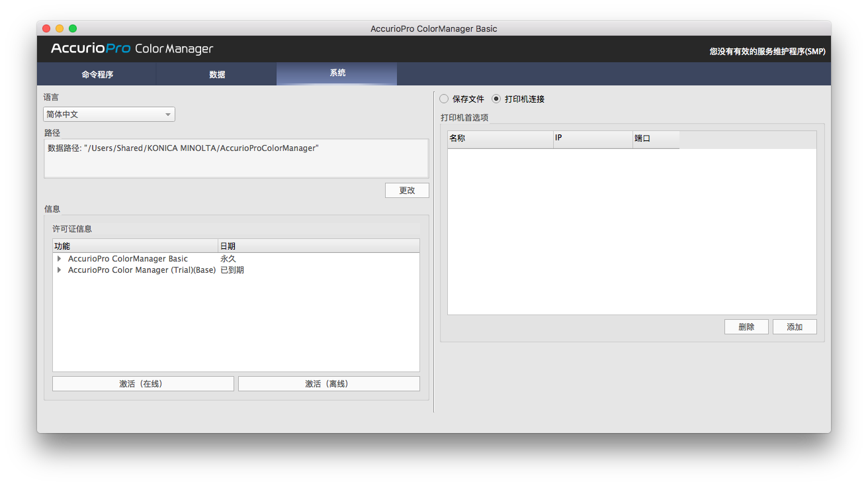The image size is (868, 486).
Task: Click the 已到期 date cell
Action: (x=232, y=270)
